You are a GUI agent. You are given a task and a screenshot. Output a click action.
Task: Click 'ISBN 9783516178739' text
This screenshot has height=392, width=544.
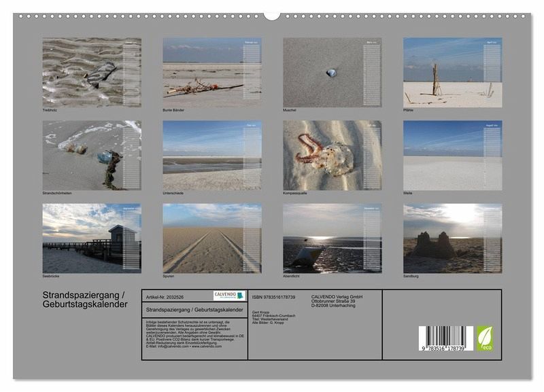point(274,298)
